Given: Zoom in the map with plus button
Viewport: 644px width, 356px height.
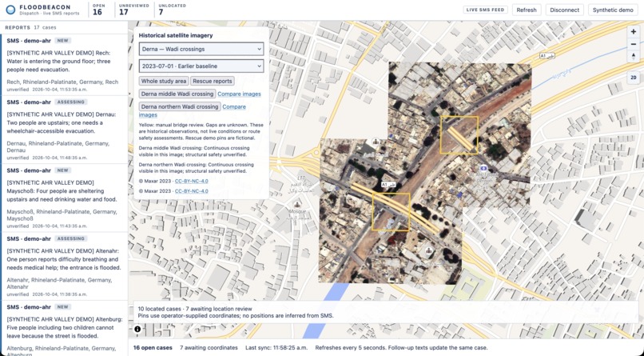Looking at the screenshot, I should pos(634,32).
